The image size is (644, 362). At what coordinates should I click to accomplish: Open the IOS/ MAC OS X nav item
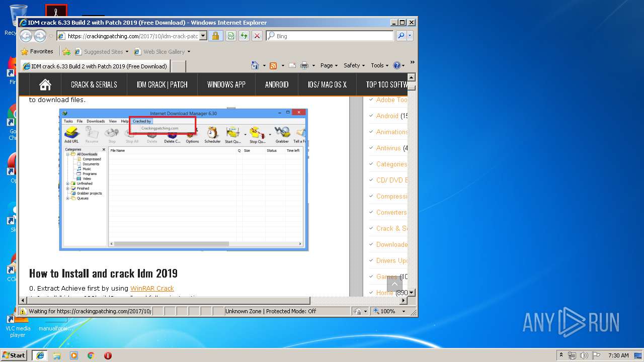point(327,84)
